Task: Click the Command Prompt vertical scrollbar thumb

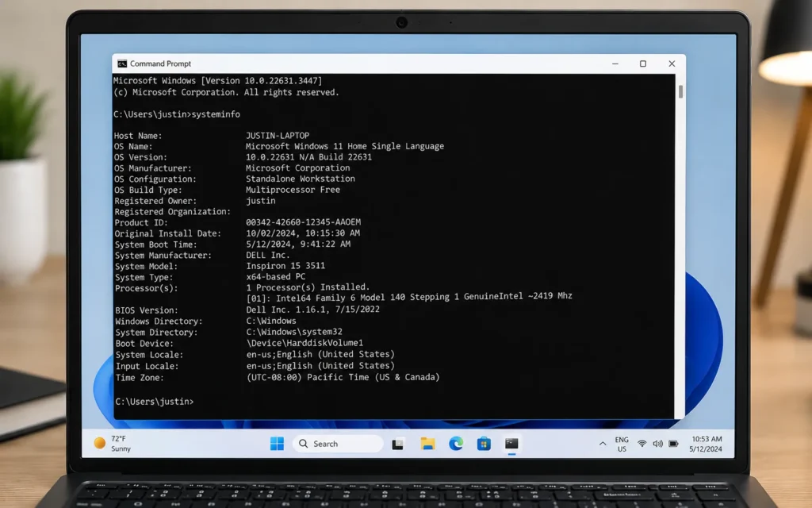Action: click(x=680, y=91)
